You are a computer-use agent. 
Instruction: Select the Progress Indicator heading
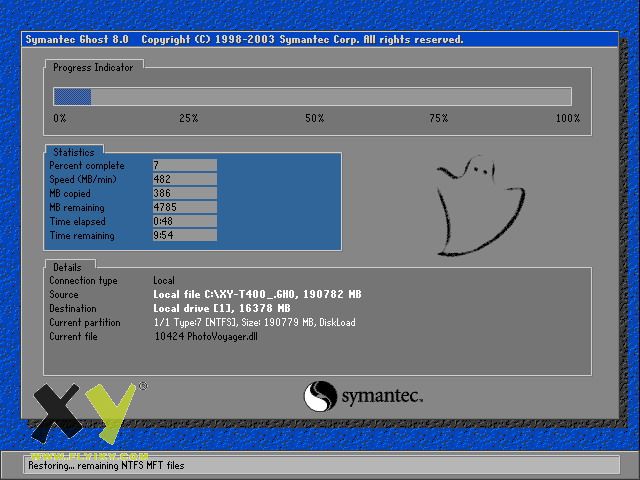(93, 68)
